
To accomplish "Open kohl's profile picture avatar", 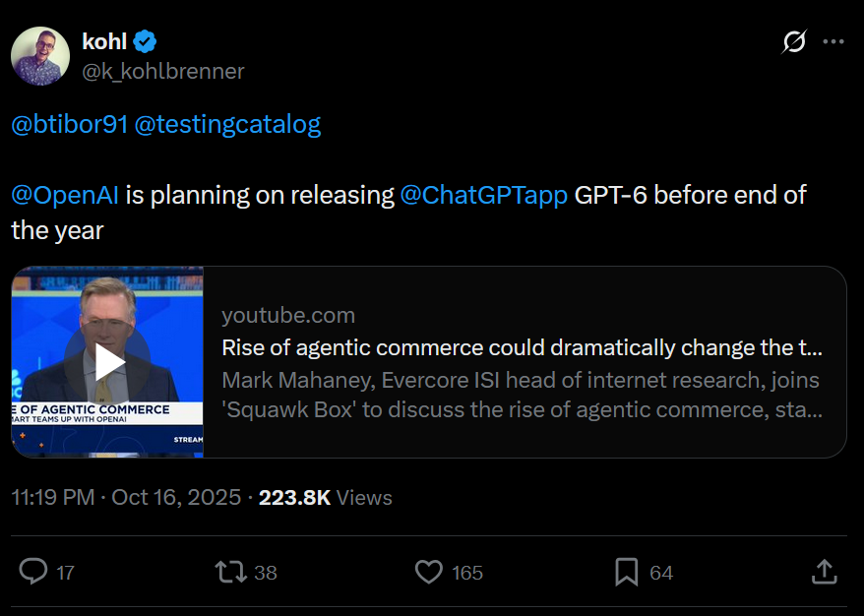I will (40, 56).
